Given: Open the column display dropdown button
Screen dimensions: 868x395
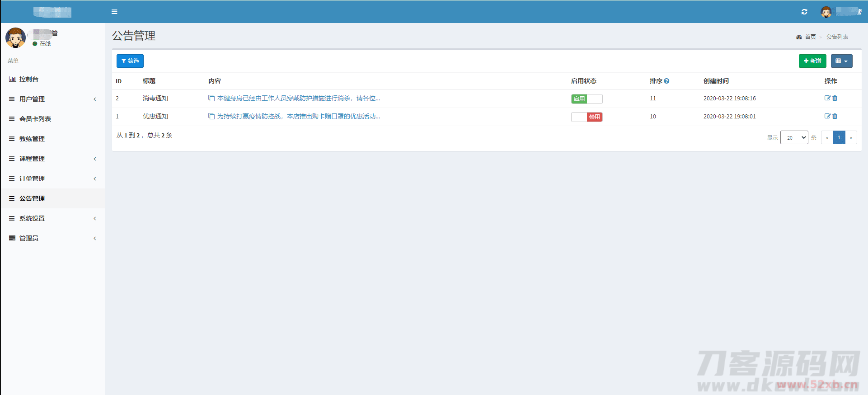Looking at the screenshot, I should coord(841,61).
